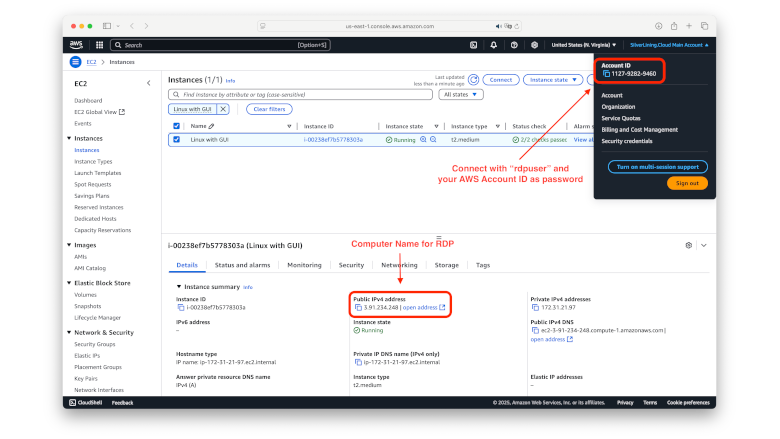Image resolution: width=780 pixels, height=439 pixels.
Task: Open Security credentials from account menu
Action: [627, 141]
